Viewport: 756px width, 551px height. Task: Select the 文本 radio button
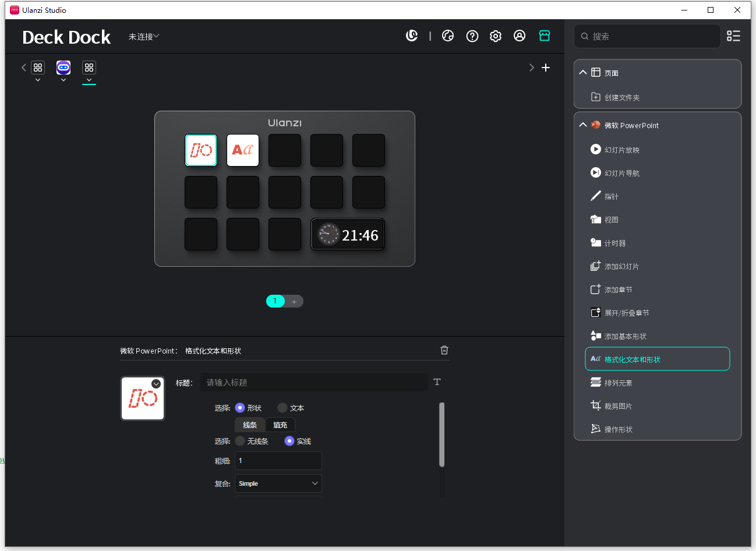[x=282, y=408]
